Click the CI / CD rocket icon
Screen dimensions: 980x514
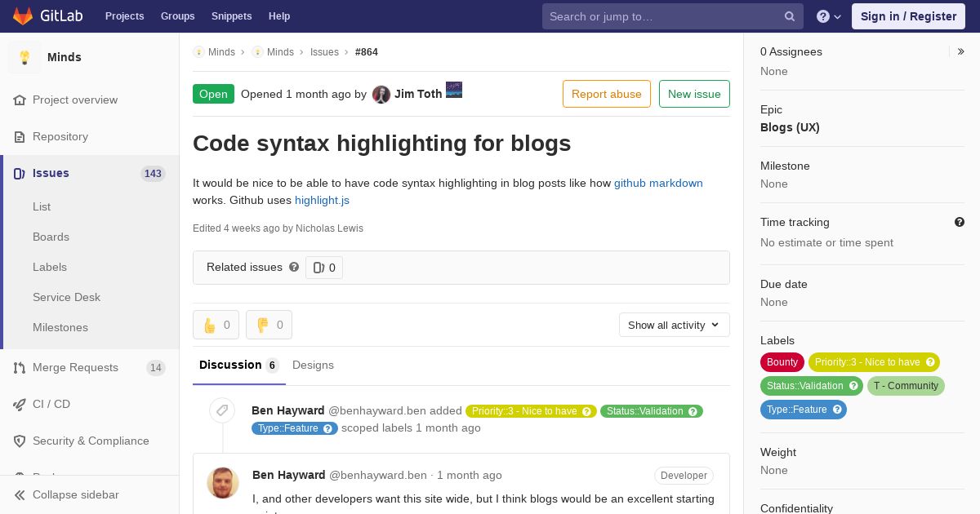click(x=20, y=404)
